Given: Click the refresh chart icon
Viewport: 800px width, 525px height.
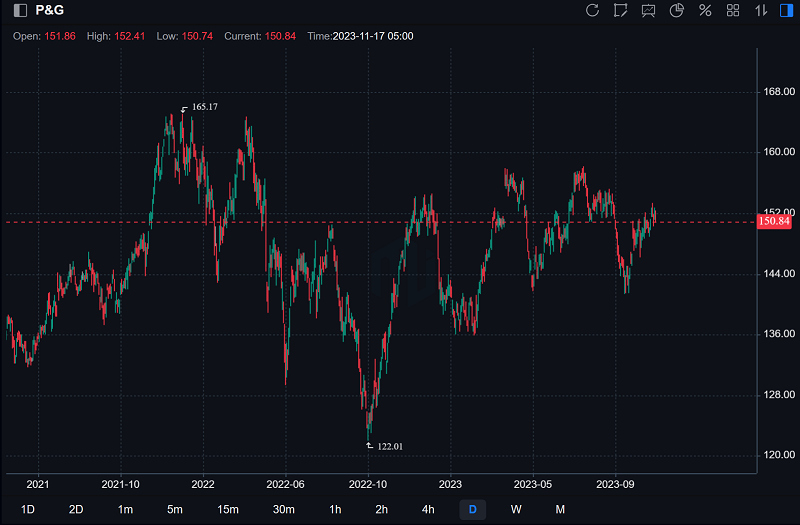Looking at the screenshot, I should 592,10.
